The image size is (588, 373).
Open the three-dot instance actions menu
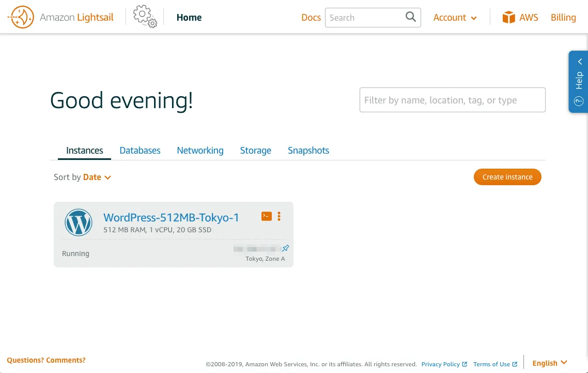point(279,217)
